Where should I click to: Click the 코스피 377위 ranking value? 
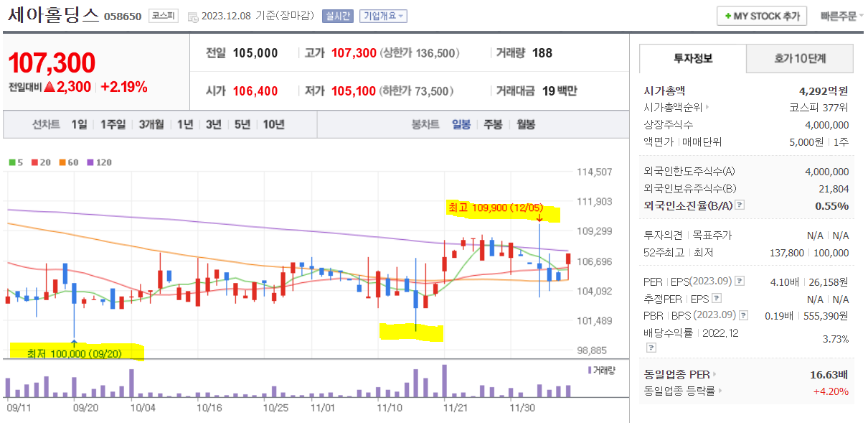click(819, 108)
